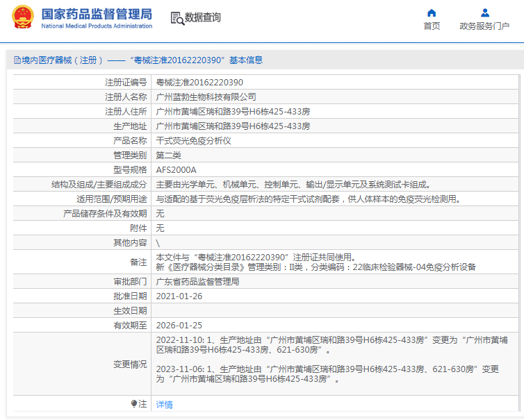The height and width of the screenshot is (420, 524).
Task: Click the 型号规格 label
Action: click(130, 170)
